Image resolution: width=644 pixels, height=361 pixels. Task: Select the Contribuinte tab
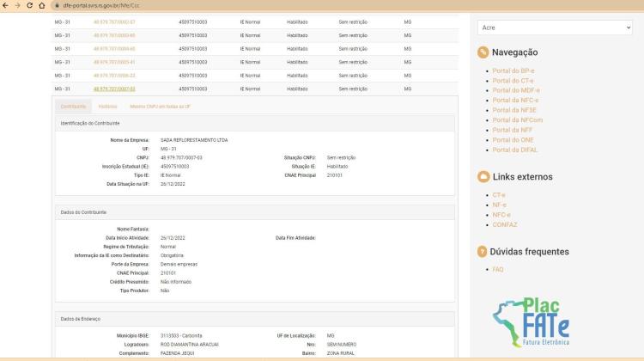tap(74, 107)
